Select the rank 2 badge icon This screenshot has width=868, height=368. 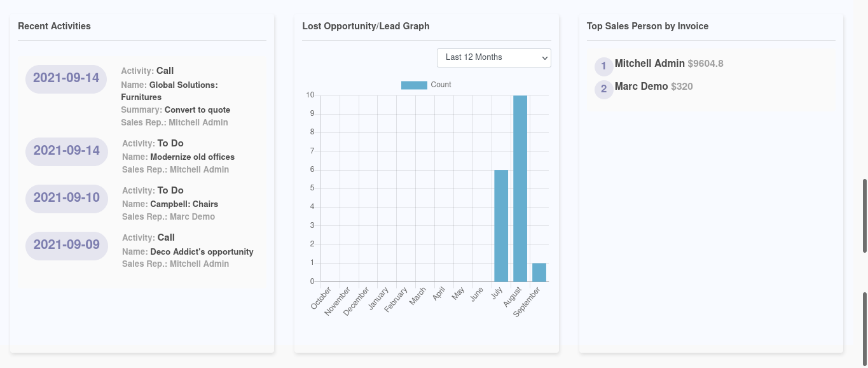[603, 89]
